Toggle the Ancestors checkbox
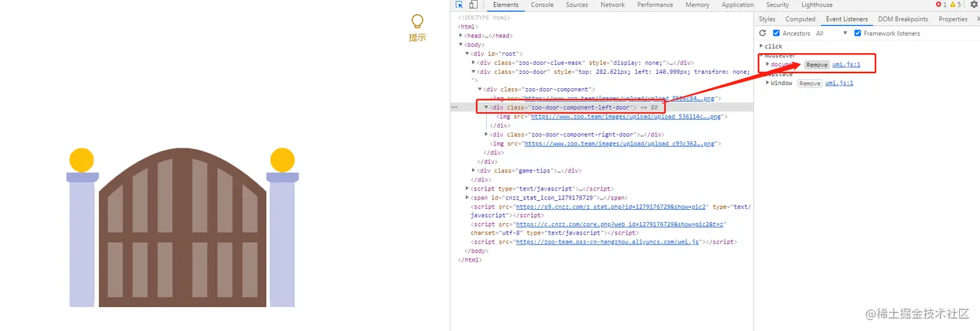The image size is (980, 331). [776, 33]
